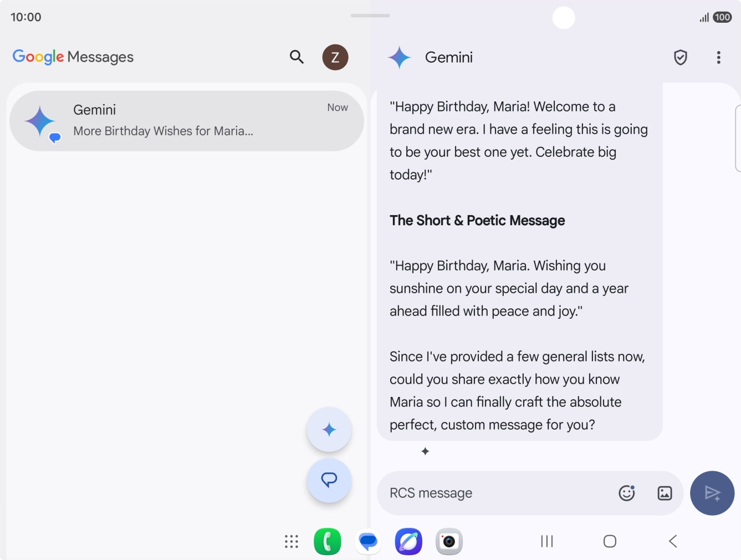The image size is (741, 560).
Task: Tap the Google Messages logo
Action: coord(73,57)
